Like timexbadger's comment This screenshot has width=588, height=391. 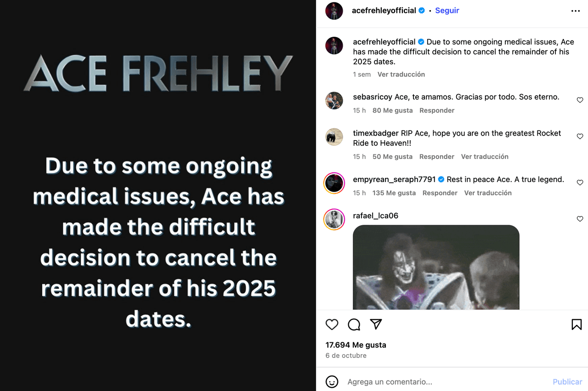pos(580,136)
